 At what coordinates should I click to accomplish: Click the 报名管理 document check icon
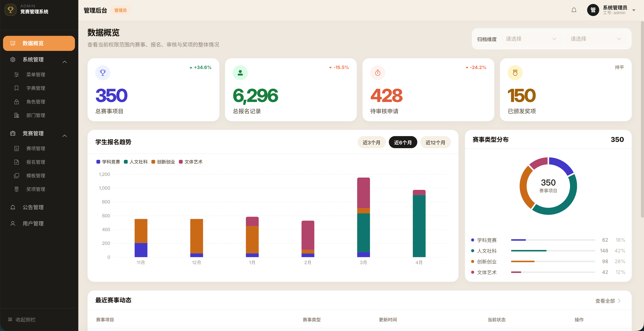pyautogui.click(x=17, y=162)
